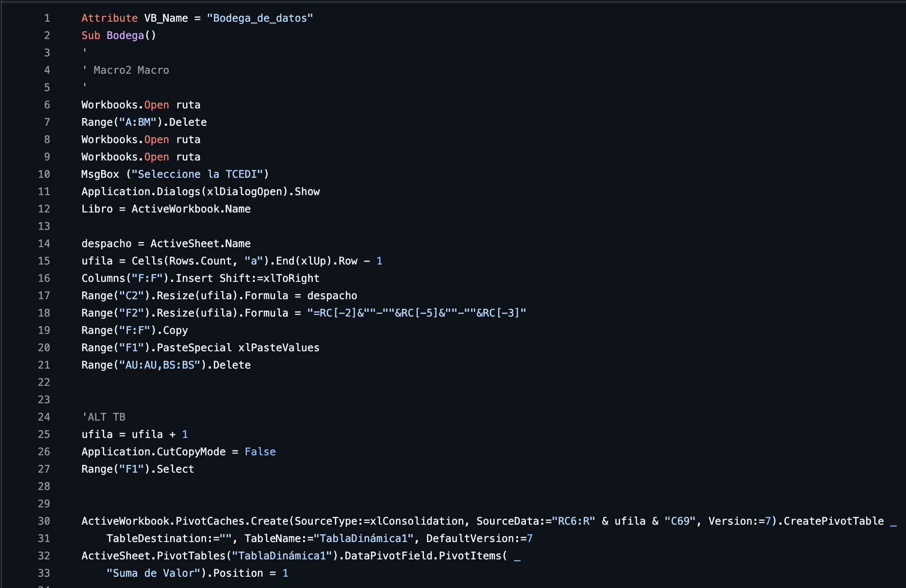Select line number 30 in the gutter
The width and height of the screenshot is (906, 588).
click(x=44, y=521)
